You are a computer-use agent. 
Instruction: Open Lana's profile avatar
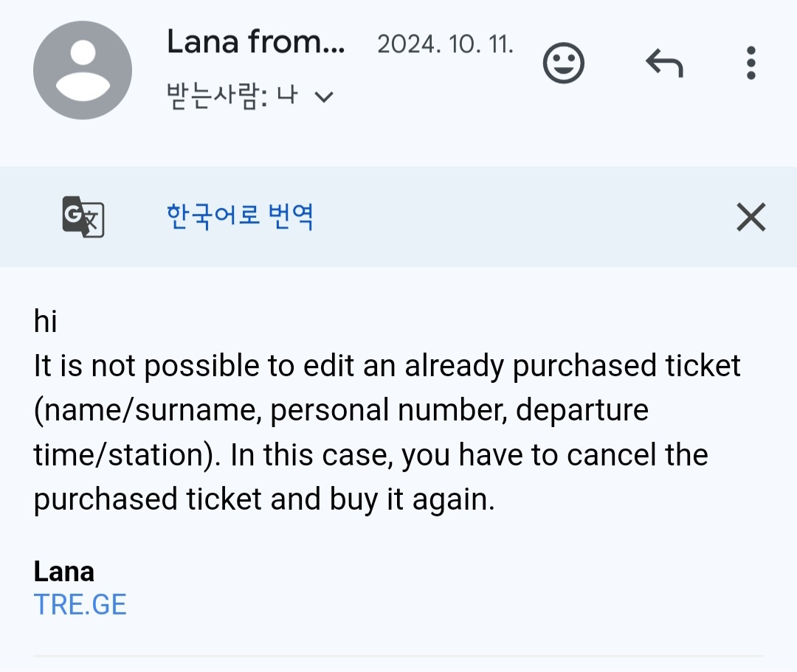(x=83, y=69)
